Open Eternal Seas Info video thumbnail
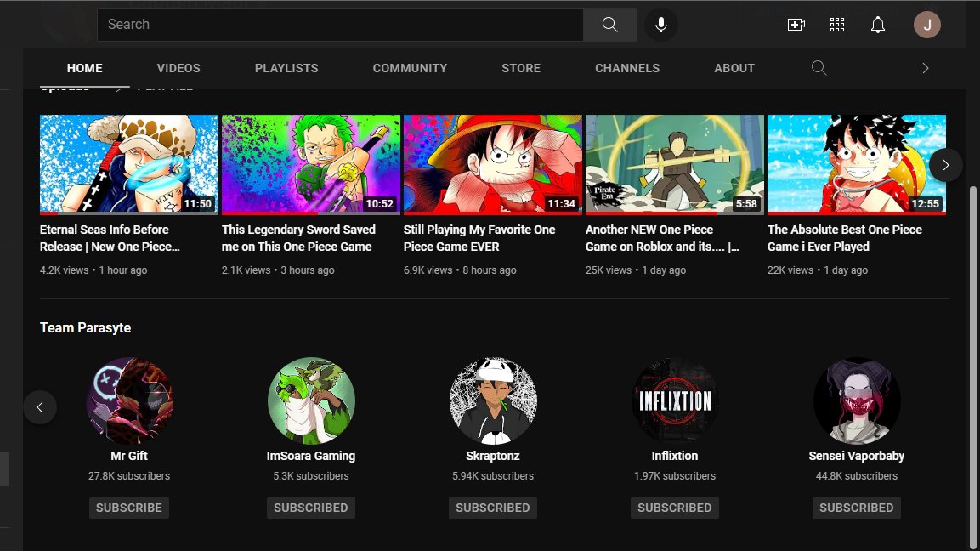980x551 pixels. [128, 164]
